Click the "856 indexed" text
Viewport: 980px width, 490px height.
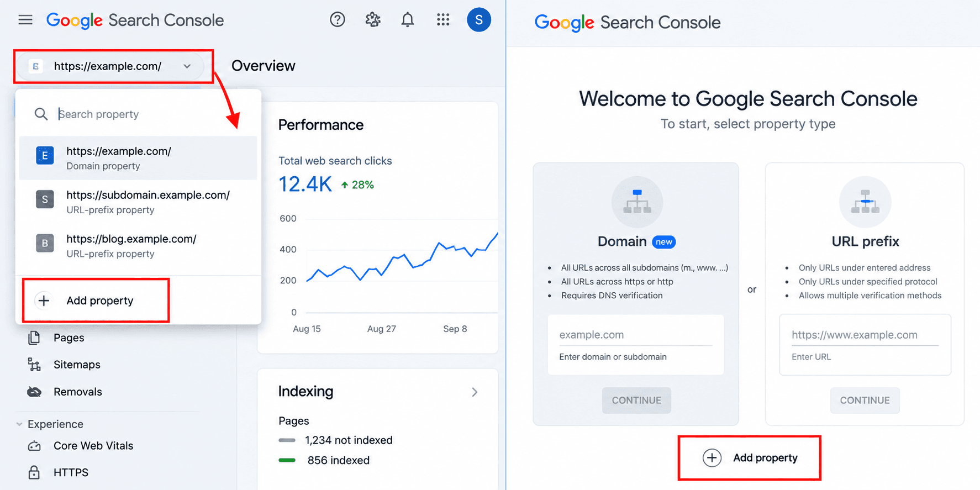(x=339, y=460)
